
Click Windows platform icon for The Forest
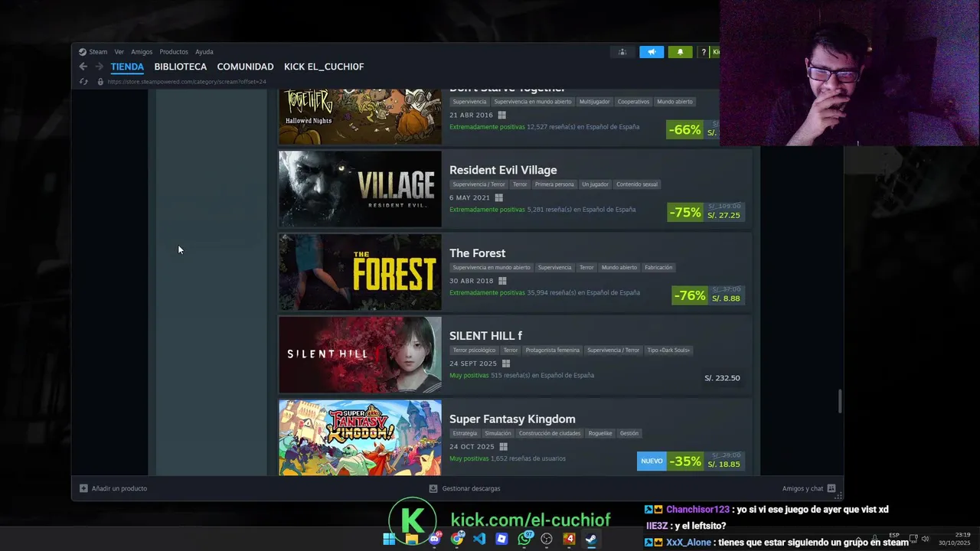coord(502,281)
